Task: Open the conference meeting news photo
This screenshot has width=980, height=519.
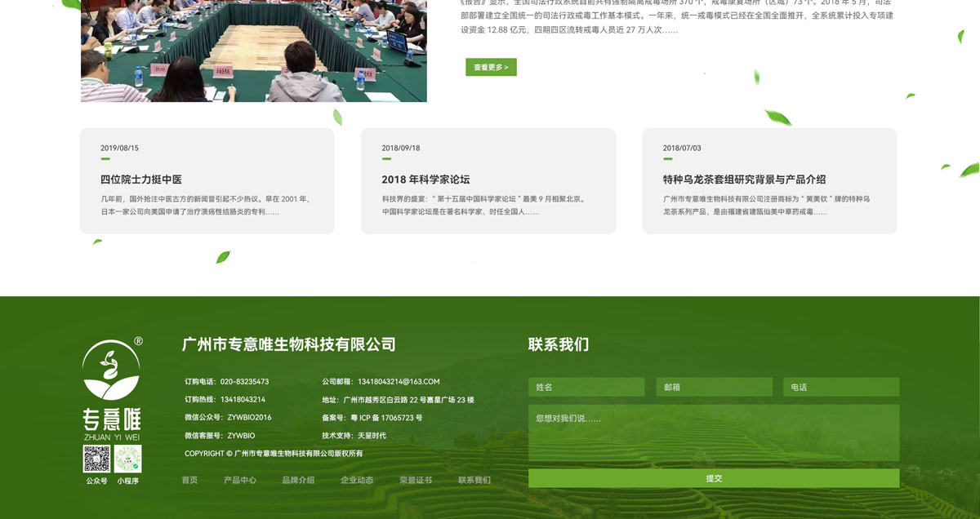Action: point(254,51)
